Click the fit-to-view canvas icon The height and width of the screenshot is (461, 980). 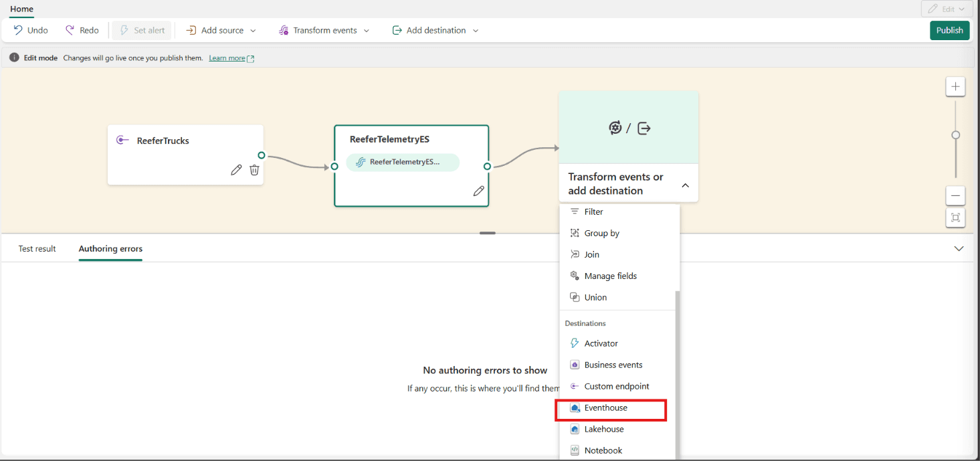pyautogui.click(x=955, y=217)
